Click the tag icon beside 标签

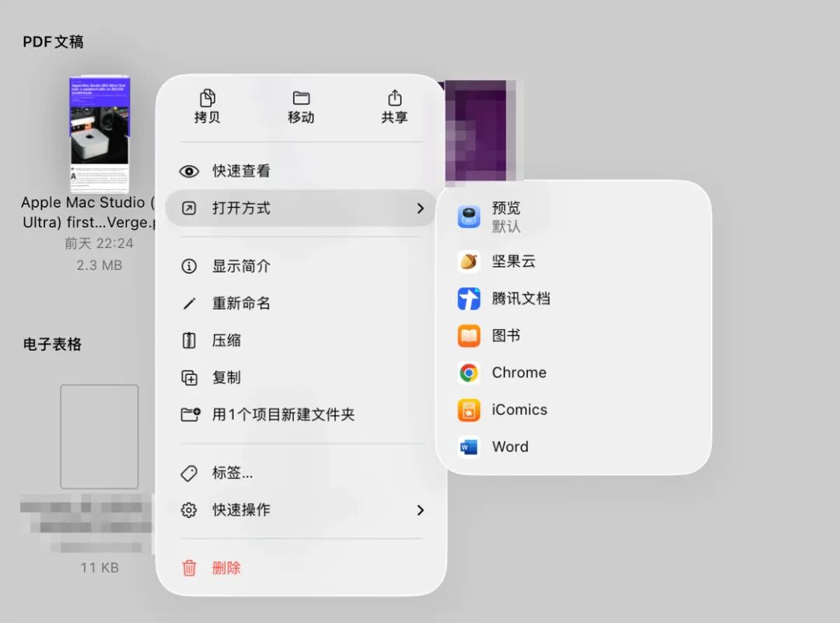[x=189, y=473]
